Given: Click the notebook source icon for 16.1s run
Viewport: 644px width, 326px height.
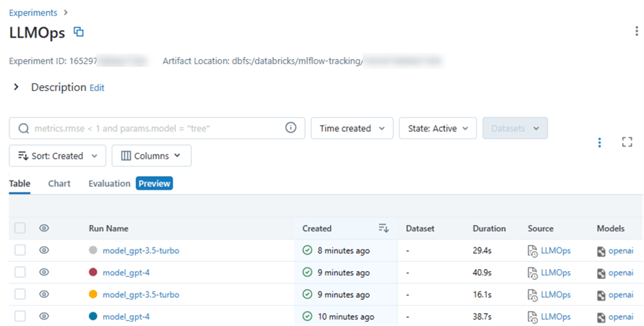Looking at the screenshot, I should coord(532,295).
